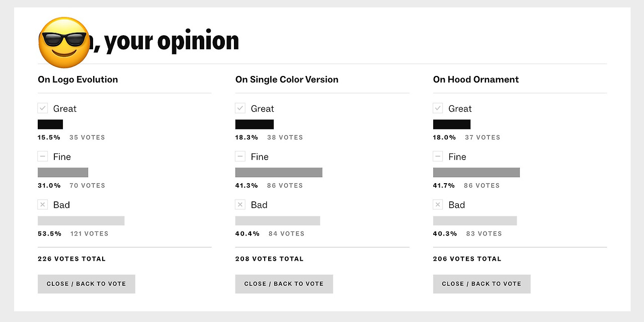Viewport: 644px width, 322px height.
Task: Click the sunglasses emoji icon
Action: (x=63, y=43)
